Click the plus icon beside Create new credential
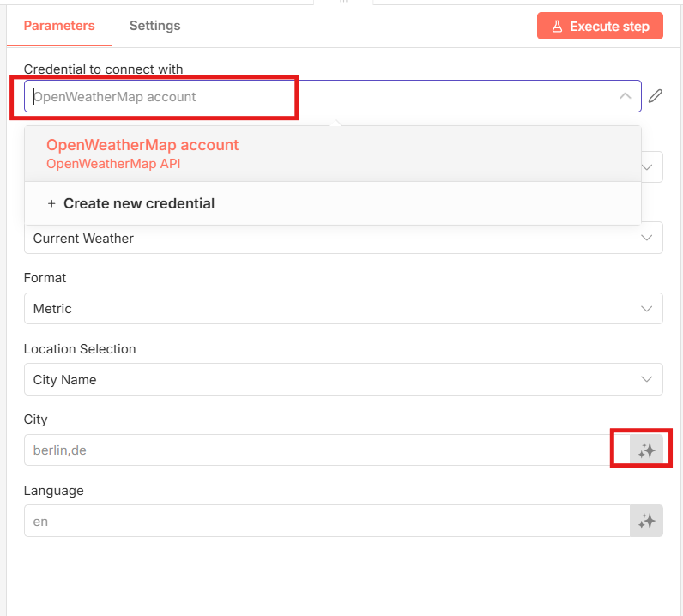Image resolution: width=683 pixels, height=616 pixels. 51,203
